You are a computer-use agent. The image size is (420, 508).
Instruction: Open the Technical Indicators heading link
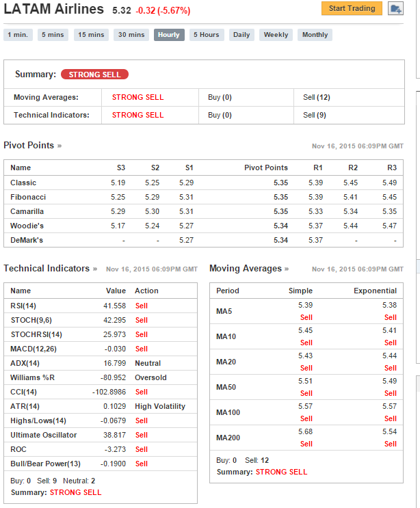(x=47, y=269)
